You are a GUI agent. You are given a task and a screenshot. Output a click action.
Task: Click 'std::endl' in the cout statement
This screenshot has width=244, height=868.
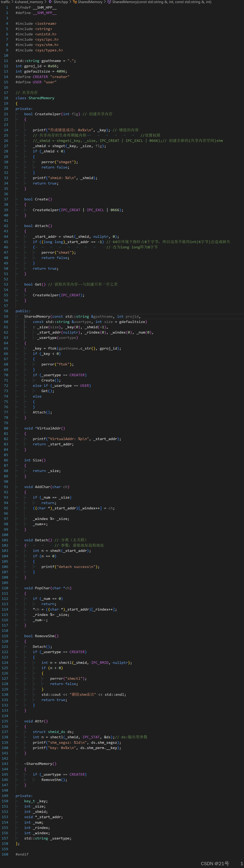[115, 695]
